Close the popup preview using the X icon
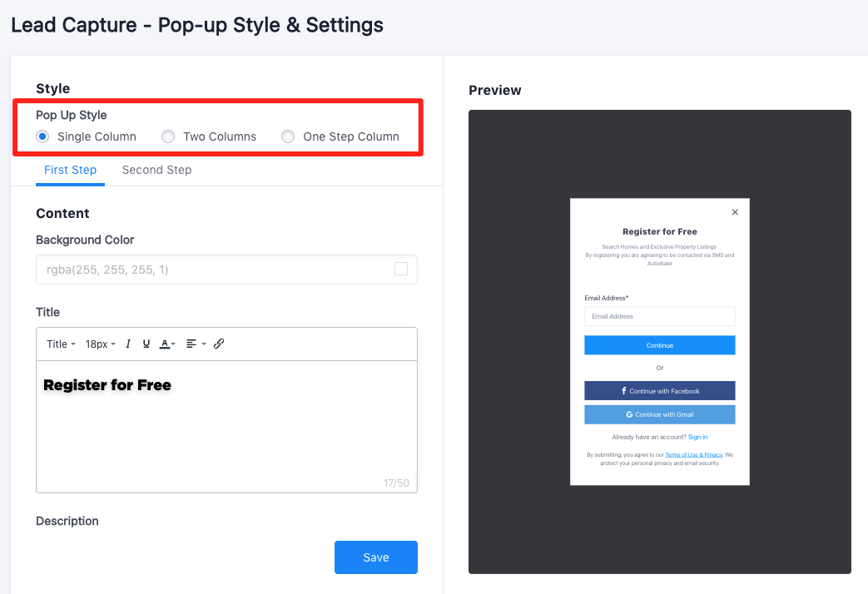Screen dimensions: 868x594 [735, 212]
